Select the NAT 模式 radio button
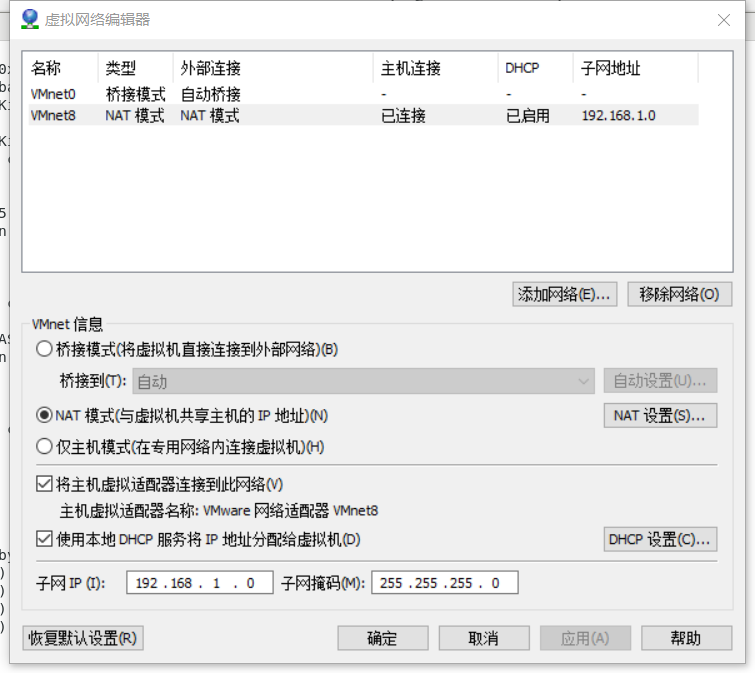Screen dimensions: 755x673 [x=44, y=415]
